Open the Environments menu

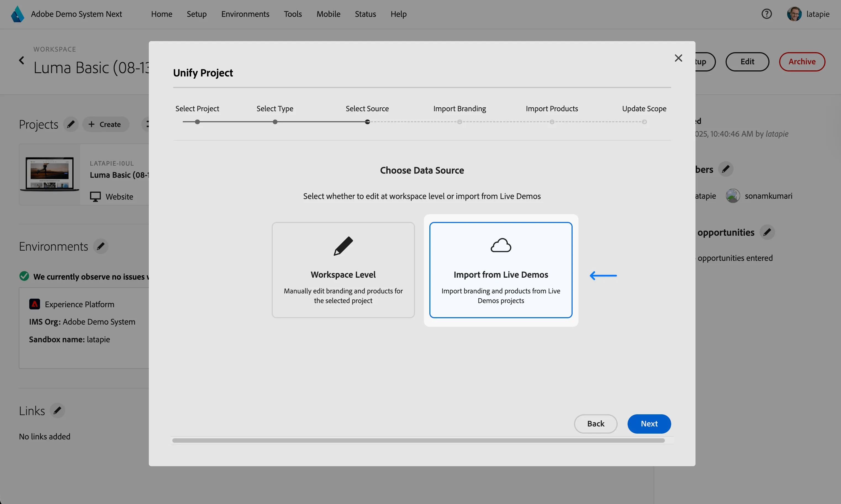245,14
